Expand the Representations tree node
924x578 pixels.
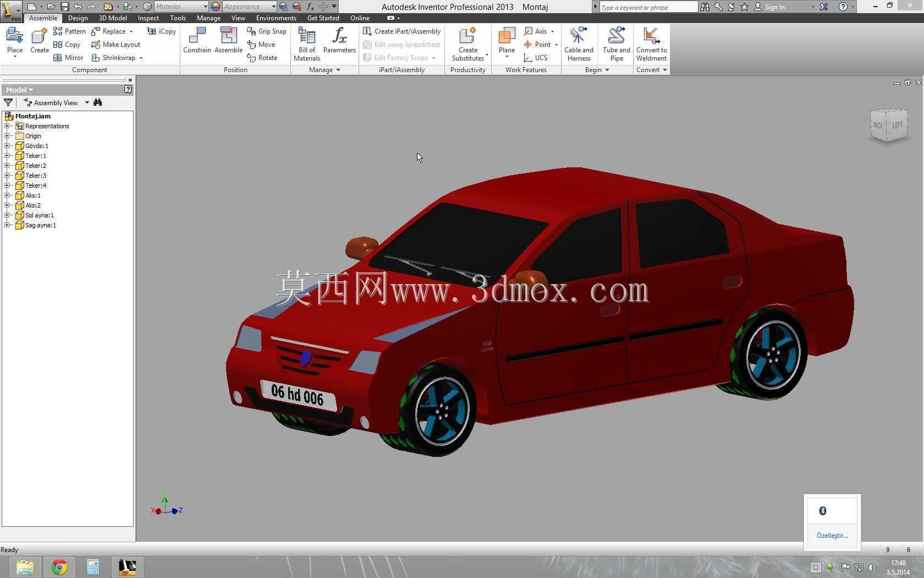tap(7, 126)
